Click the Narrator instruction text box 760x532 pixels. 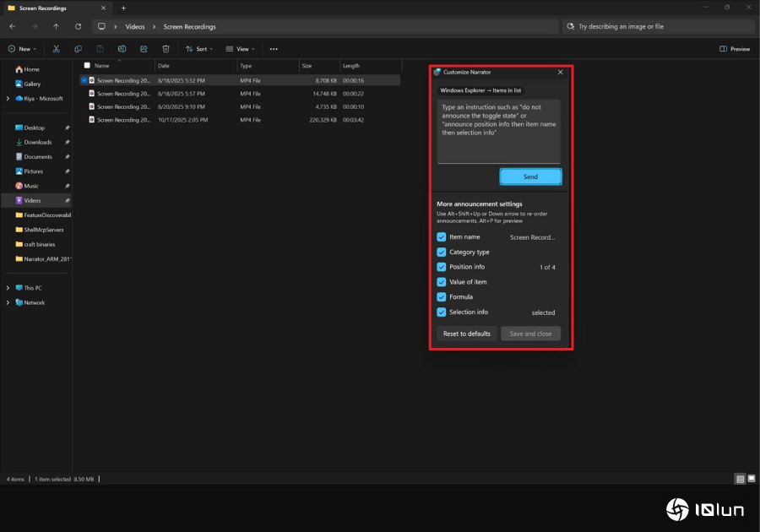point(498,131)
